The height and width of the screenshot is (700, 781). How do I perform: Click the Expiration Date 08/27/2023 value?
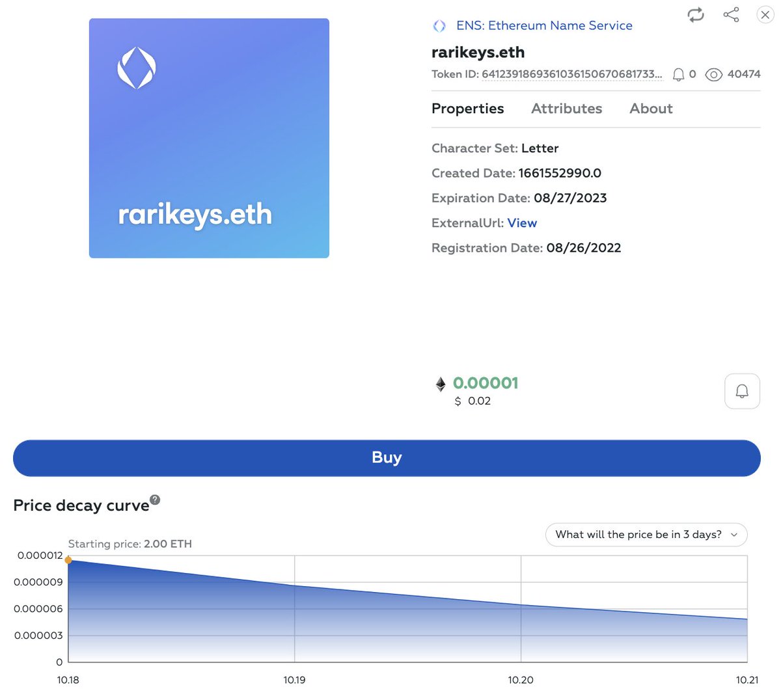point(570,198)
